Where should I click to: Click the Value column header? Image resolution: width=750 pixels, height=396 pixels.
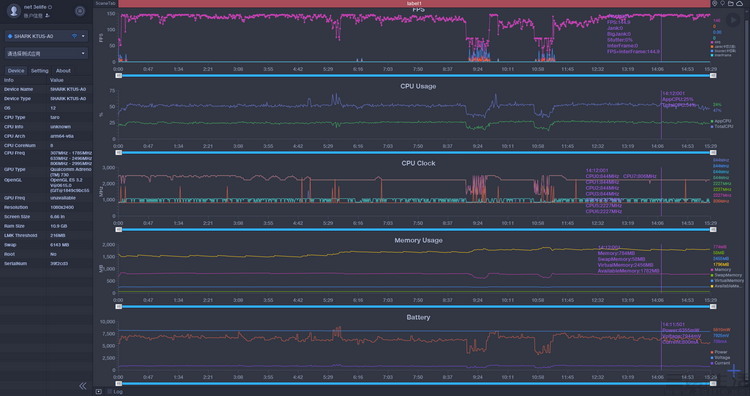[x=56, y=80]
